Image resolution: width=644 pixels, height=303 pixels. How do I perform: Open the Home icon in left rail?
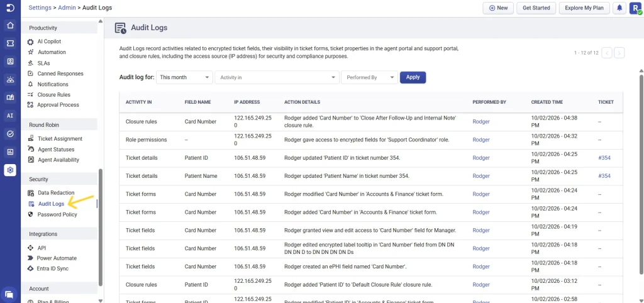pyautogui.click(x=10, y=25)
